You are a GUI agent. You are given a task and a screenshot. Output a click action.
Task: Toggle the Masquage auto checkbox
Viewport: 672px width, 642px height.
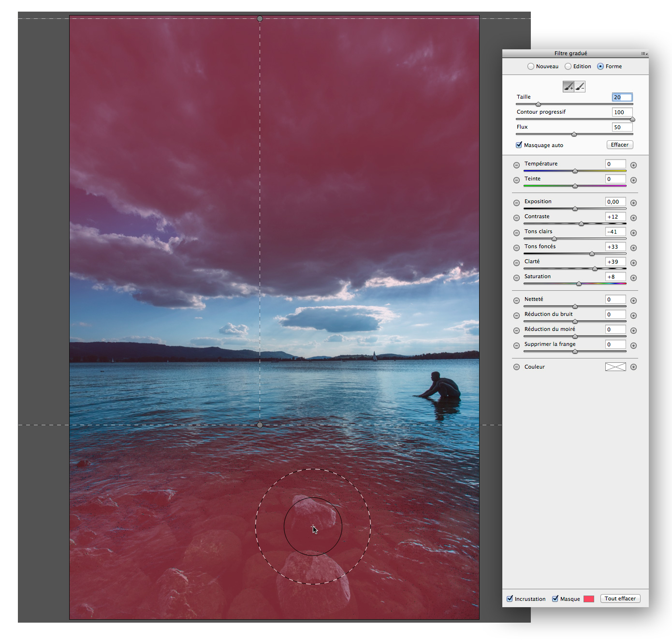point(519,145)
